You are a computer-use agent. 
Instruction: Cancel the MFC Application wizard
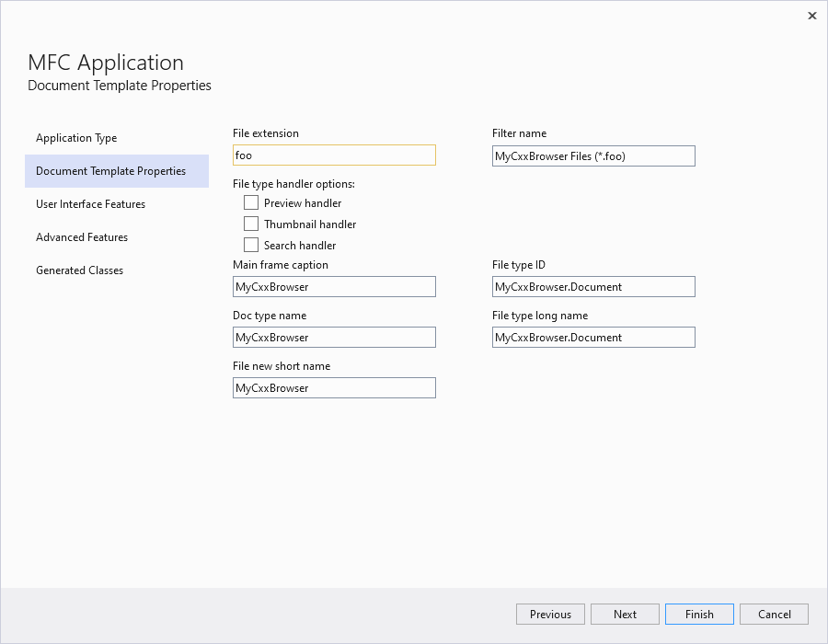(x=774, y=614)
